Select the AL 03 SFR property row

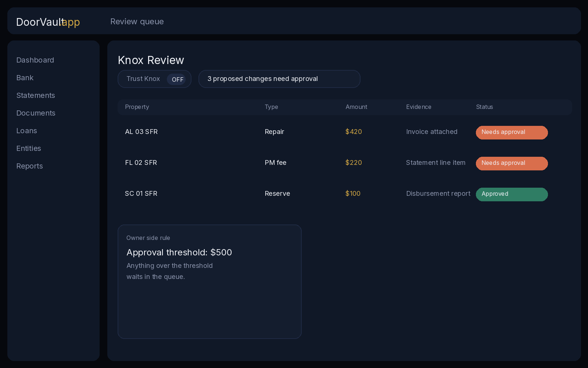coord(345,132)
